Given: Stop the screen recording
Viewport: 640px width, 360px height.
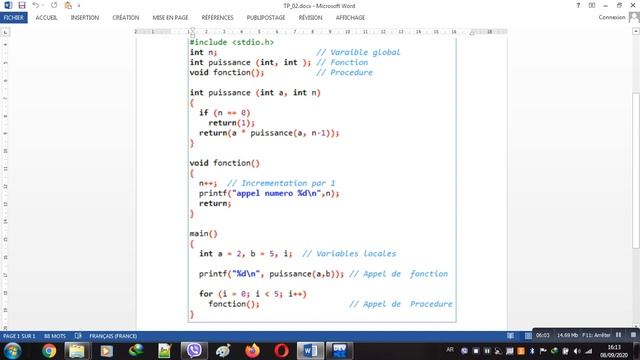Looking at the screenshot, I should coord(633,335).
